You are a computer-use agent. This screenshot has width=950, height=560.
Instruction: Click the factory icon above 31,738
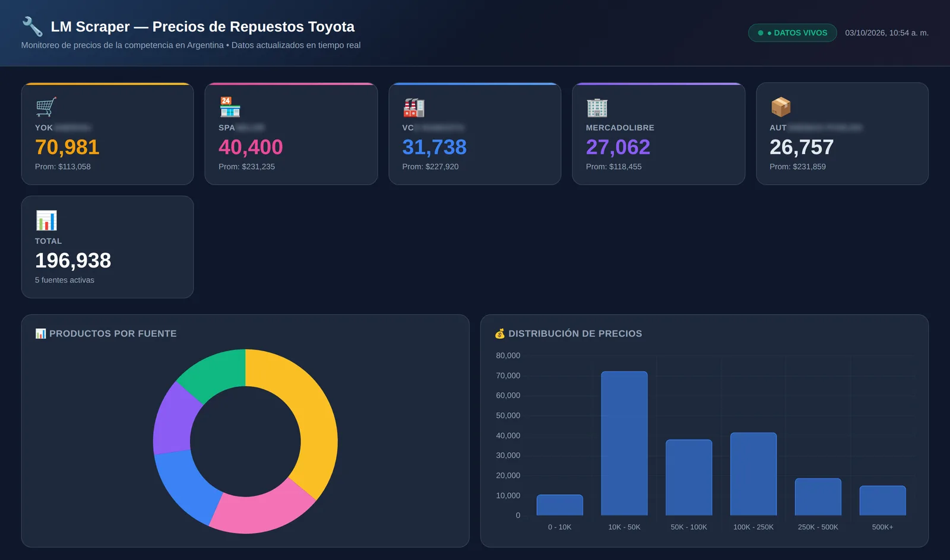pyautogui.click(x=414, y=107)
